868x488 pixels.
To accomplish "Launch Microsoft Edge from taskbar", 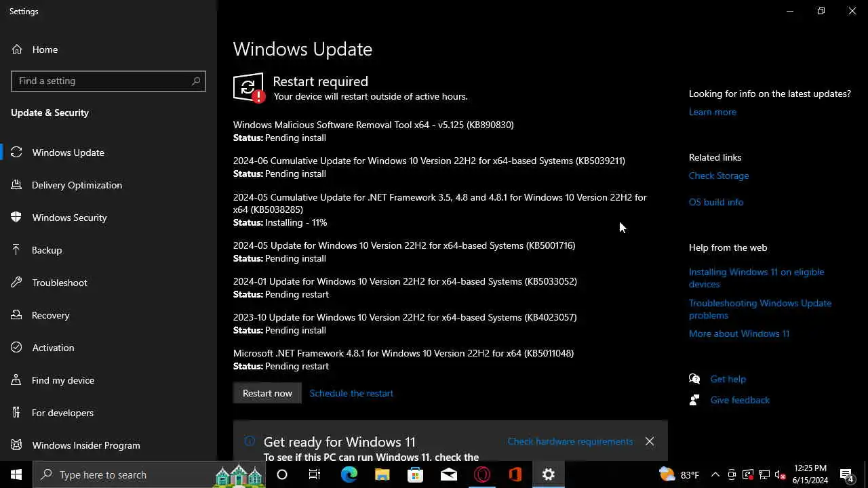I will [349, 474].
